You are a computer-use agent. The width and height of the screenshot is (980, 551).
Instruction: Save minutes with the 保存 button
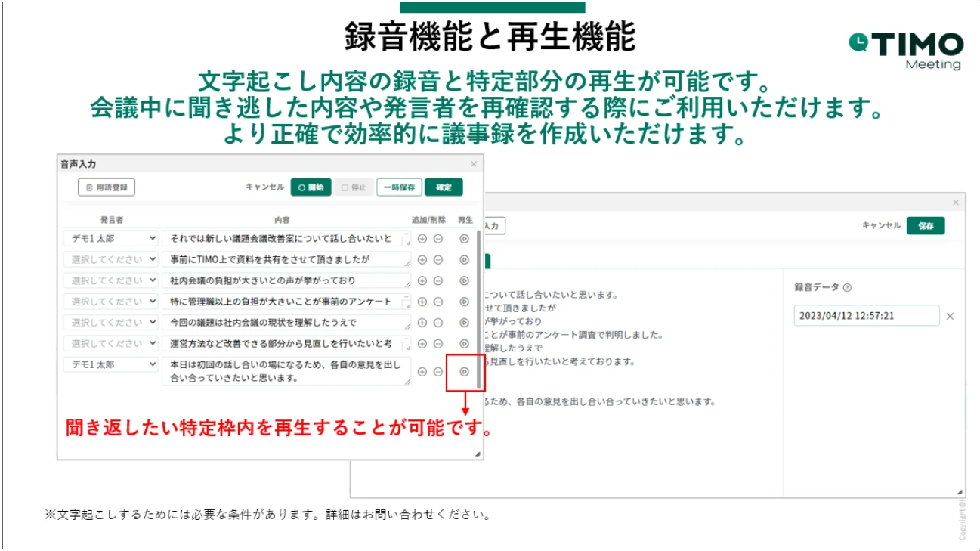coord(926,225)
